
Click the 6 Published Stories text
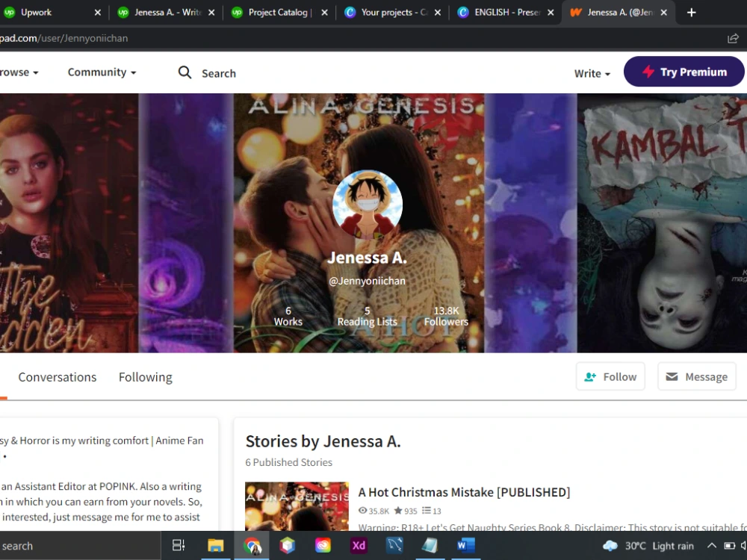[288, 462]
